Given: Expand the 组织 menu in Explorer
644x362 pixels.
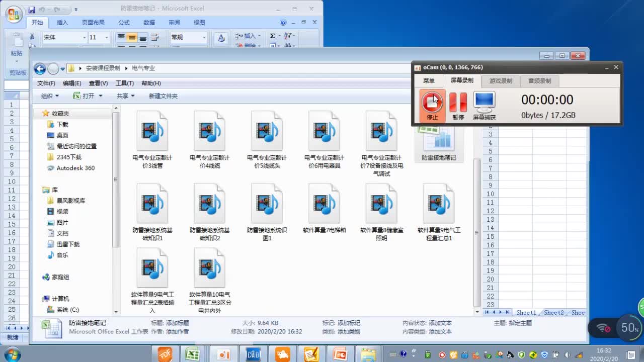Looking at the screenshot, I should point(50,96).
